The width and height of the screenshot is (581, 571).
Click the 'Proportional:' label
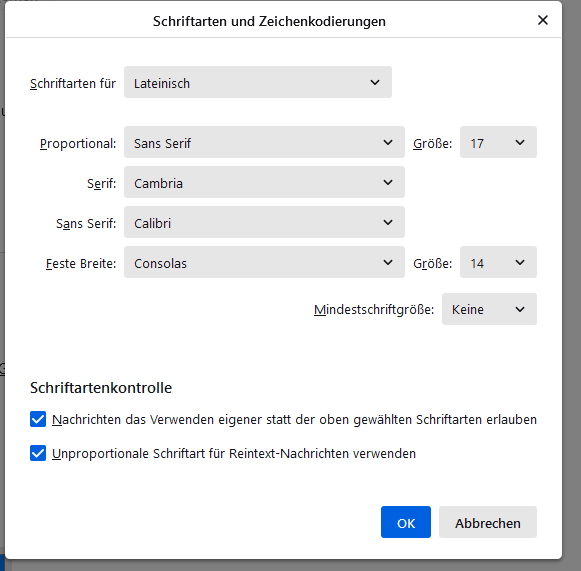point(78,144)
